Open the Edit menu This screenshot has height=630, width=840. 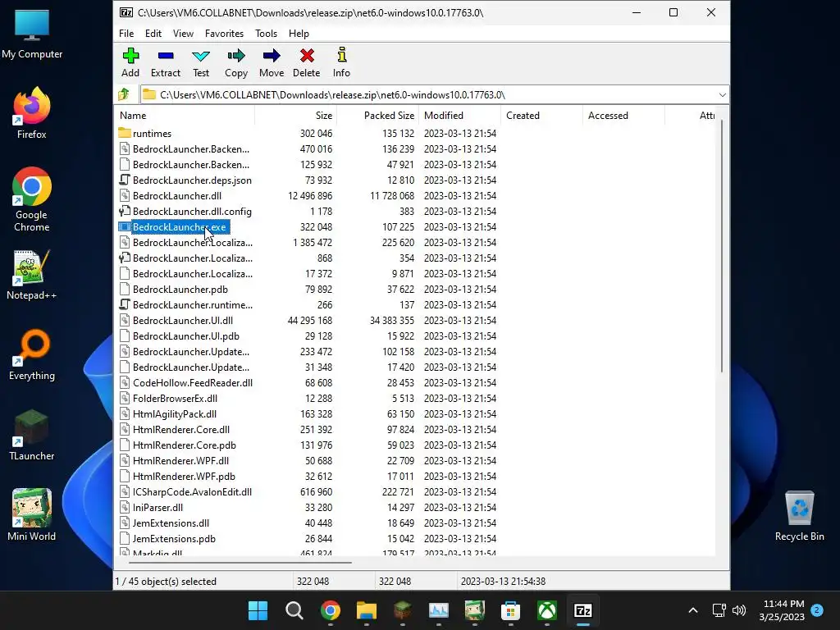[153, 33]
